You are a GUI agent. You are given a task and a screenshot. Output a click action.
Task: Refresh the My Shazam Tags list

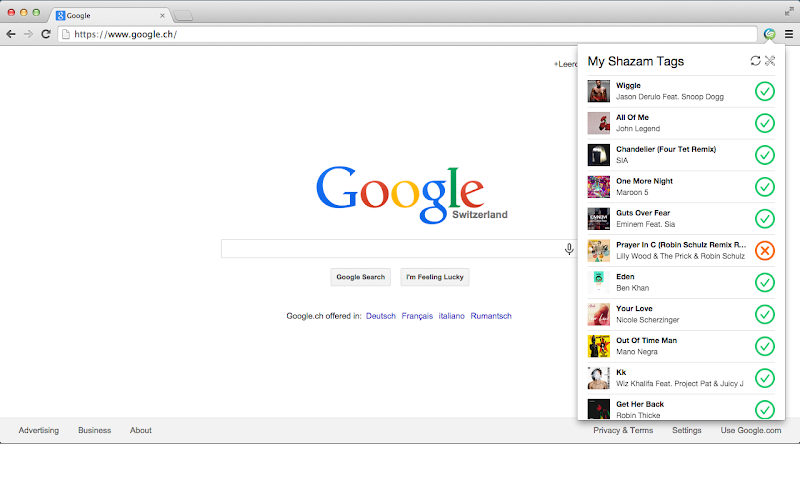click(x=755, y=61)
